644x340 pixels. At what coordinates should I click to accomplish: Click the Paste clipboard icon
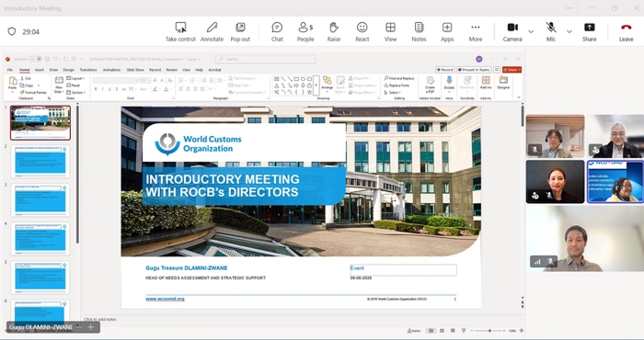(13, 81)
